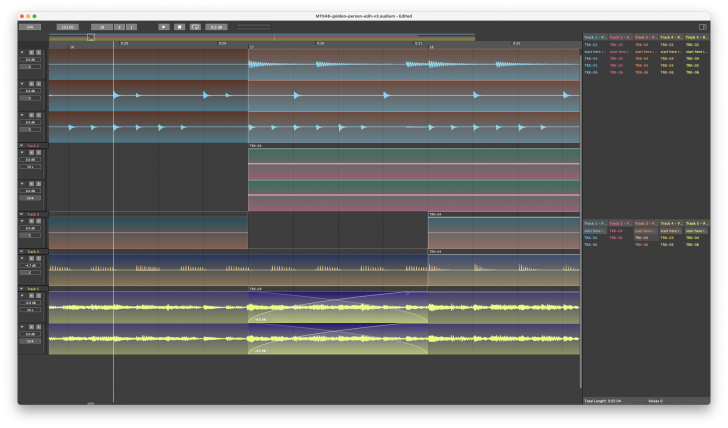Click the pan field of first Track 5 lane

[30, 310]
